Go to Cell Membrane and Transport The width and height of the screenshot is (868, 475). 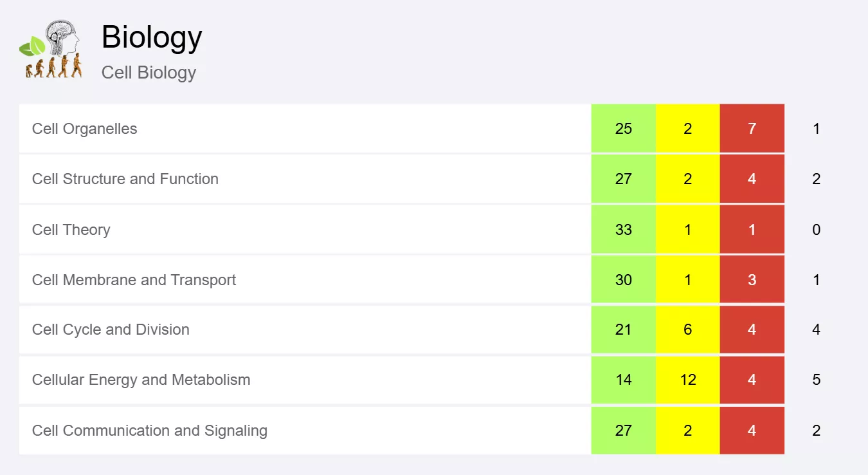click(134, 280)
